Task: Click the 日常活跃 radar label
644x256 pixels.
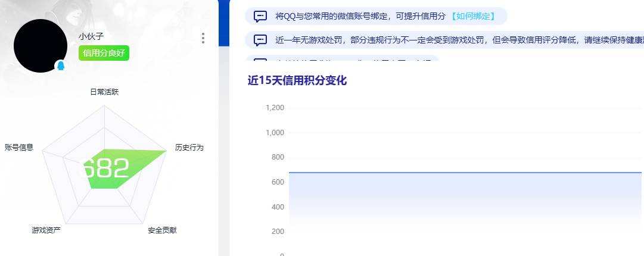Action: tap(104, 92)
